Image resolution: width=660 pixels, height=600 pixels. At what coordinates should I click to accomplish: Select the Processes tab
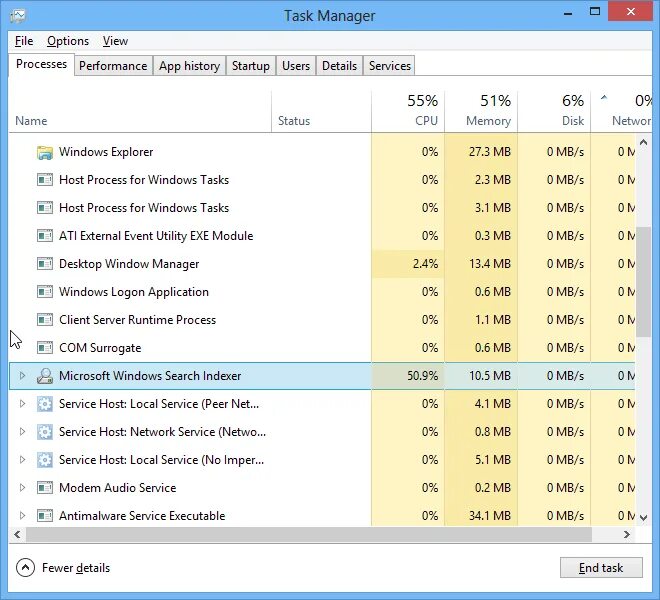click(41, 64)
